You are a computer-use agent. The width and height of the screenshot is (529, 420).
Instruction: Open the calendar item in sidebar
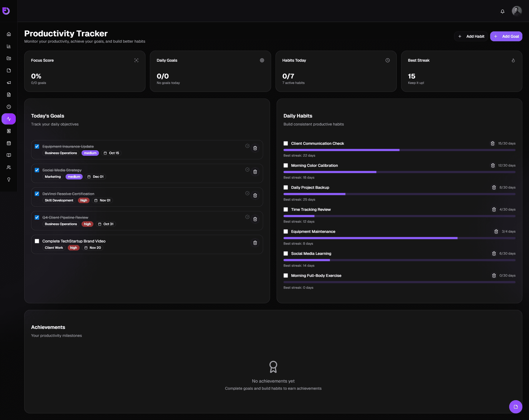[9, 143]
